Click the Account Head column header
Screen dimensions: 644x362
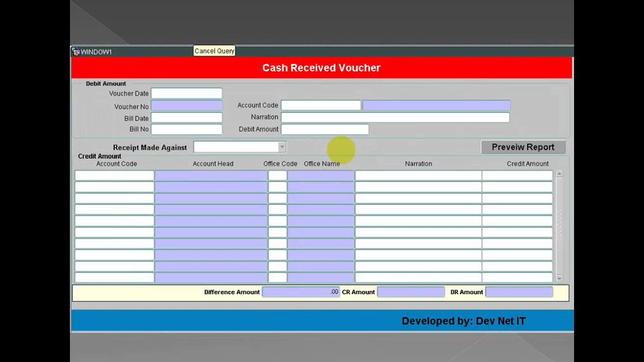213,164
